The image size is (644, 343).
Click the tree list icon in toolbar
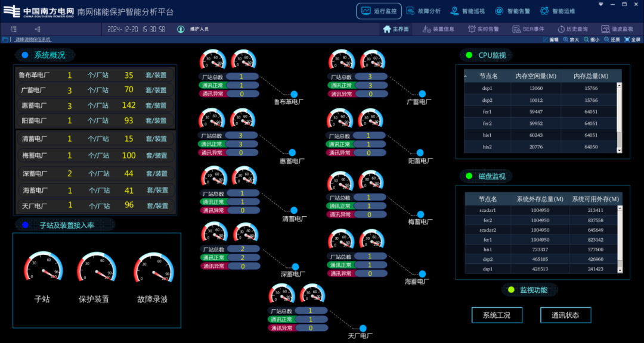click(14, 29)
